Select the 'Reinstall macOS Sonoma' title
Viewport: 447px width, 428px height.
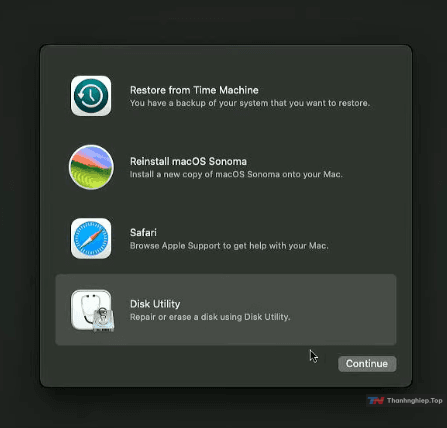(x=188, y=161)
